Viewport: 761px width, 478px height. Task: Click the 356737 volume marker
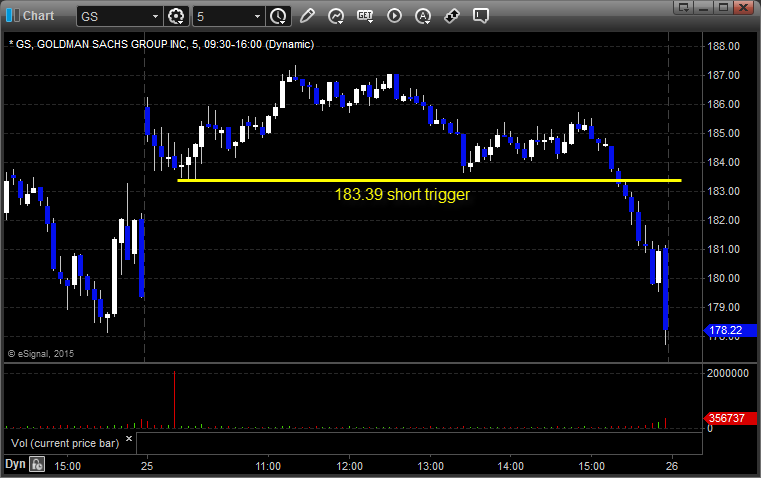730,418
